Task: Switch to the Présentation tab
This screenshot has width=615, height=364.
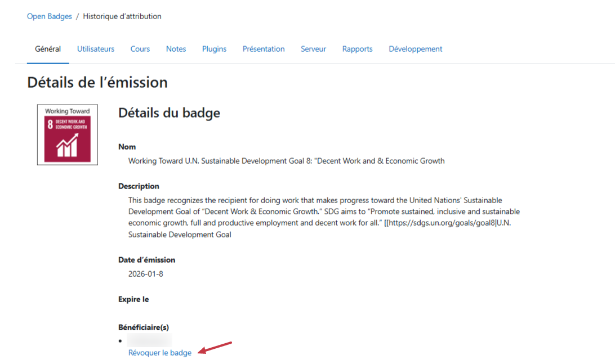Action: tap(264, 49)
